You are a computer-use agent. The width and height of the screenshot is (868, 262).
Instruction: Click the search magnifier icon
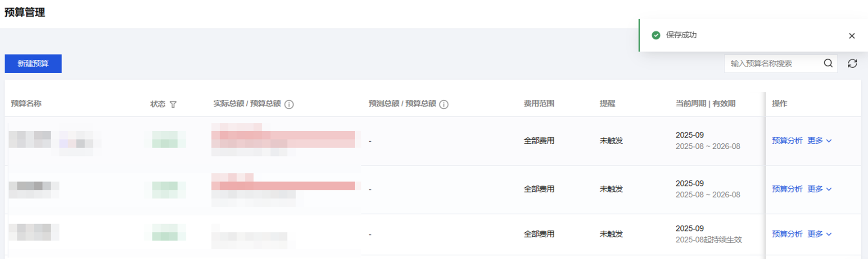click(828, 63)
